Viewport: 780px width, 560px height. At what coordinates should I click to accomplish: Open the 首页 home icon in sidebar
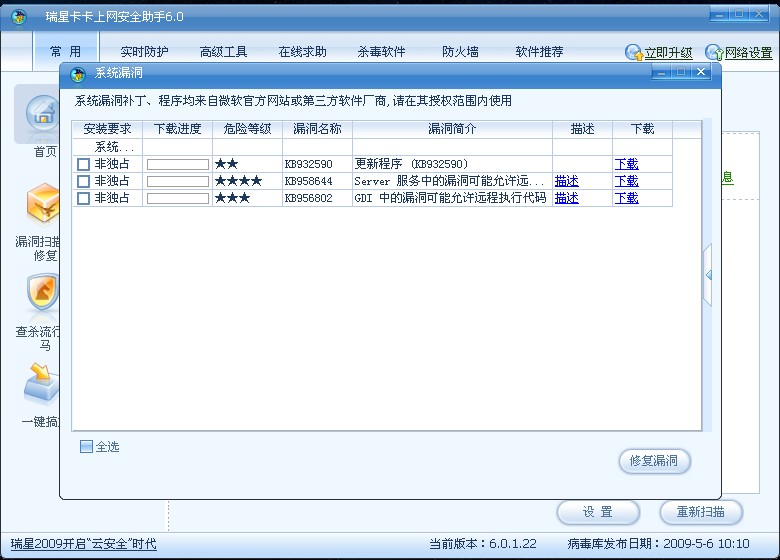click(x=42, y=113)
